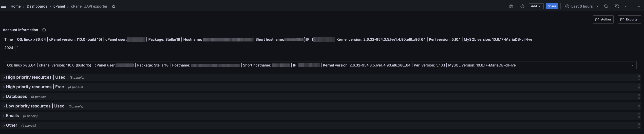Star this dashboard as favorite
644x134 pixels.
pyautogui.click(x=114, y=6)
